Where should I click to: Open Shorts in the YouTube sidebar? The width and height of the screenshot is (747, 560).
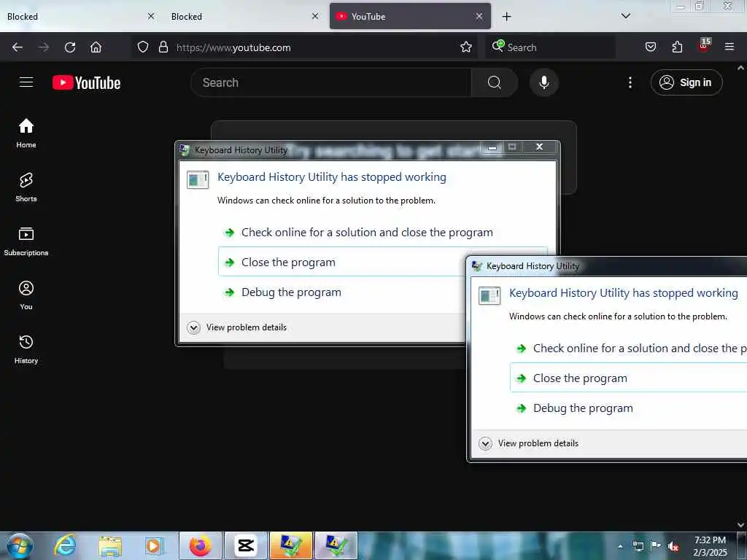(x=26, y=187)
